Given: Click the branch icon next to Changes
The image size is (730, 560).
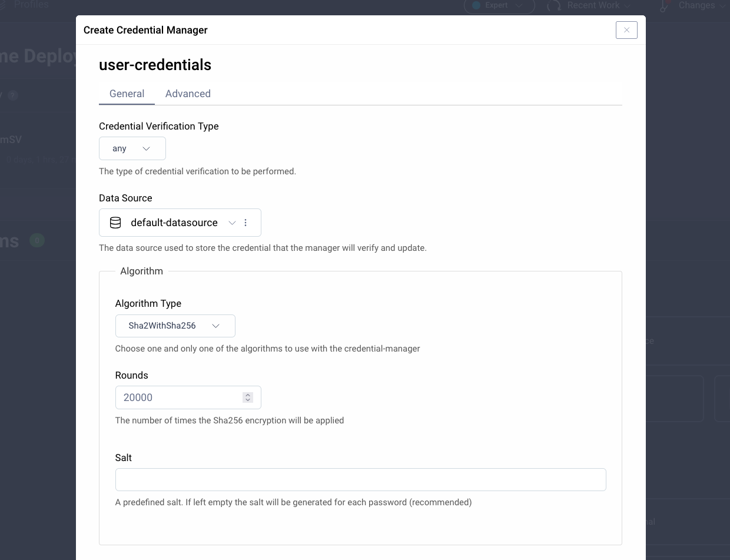Looking at the screenshot, I should pyautogui.click(x=663, y=6).
